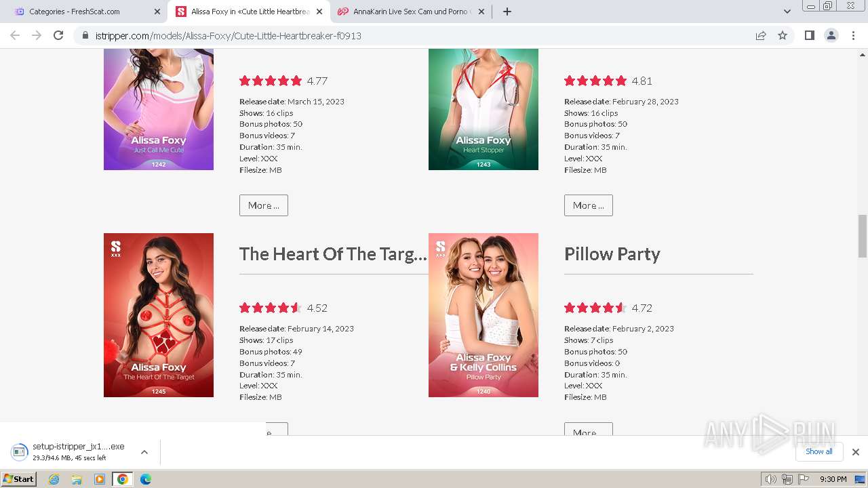The image size is (868, 488).
Task: Open Heart Stopper card thumbnail 1243
Action: pyautogui.click(x=484, y=109)
